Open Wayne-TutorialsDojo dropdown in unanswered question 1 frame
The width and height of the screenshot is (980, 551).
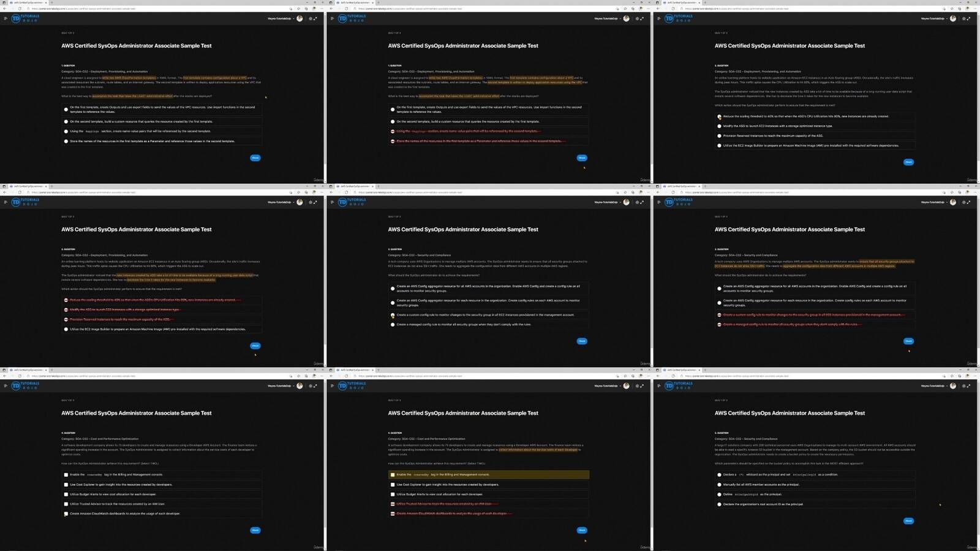pos(281,18)
